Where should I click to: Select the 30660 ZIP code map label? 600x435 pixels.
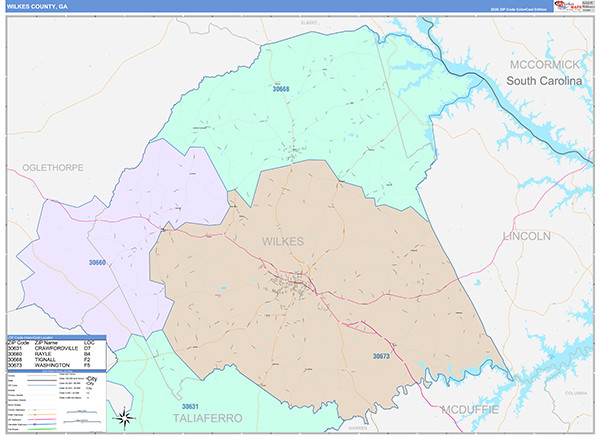pos(97,262)
